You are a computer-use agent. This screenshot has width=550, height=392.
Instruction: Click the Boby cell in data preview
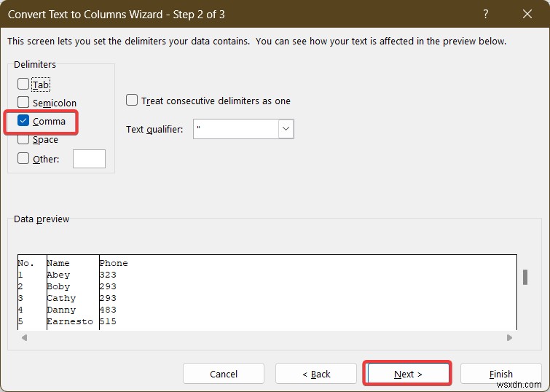pyautogui.click(x=58, y=286)
